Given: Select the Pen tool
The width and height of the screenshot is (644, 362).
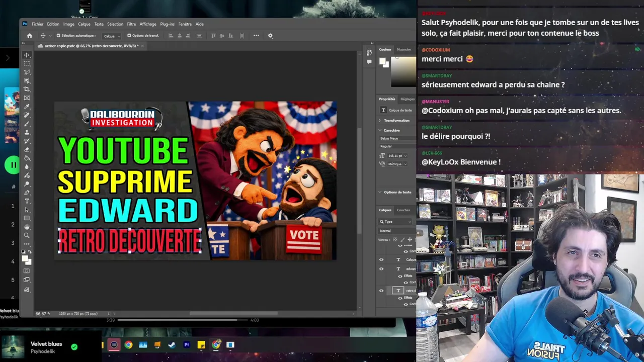Looking at the screenshot, I should (x=27, y=193).
